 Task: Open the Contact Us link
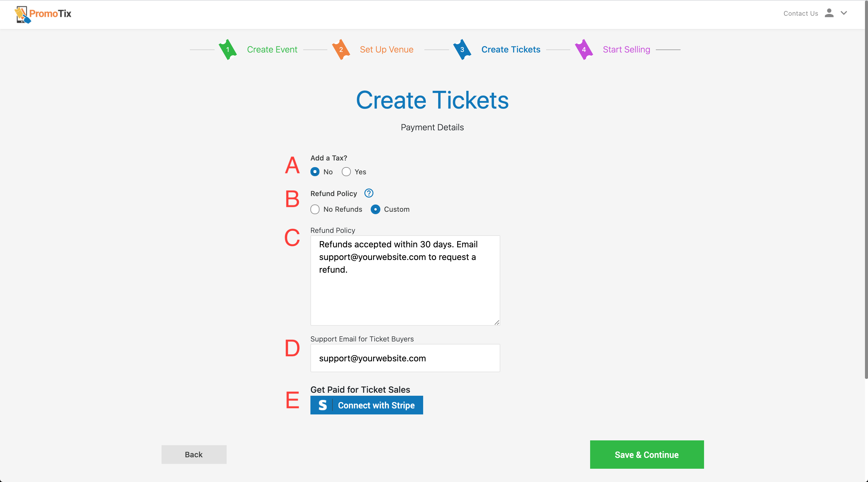pos(800,14)
